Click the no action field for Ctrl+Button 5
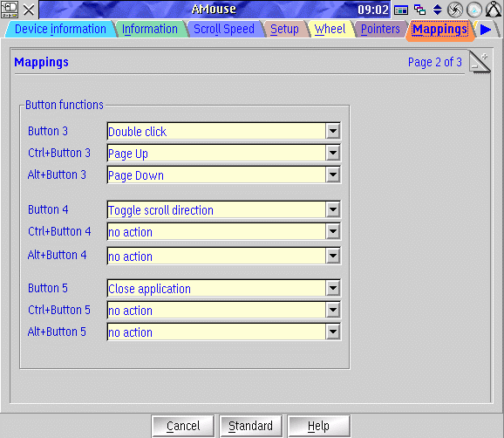 216,310
